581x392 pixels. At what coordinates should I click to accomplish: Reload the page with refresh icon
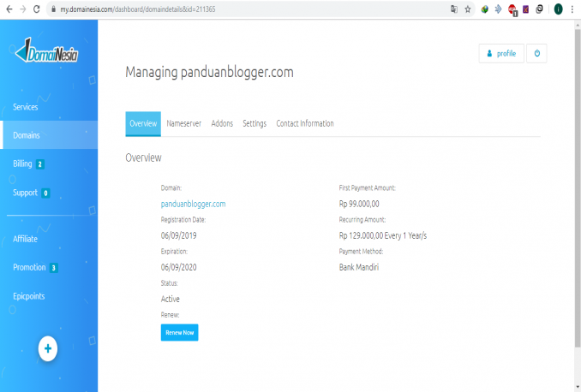[36, 9]
